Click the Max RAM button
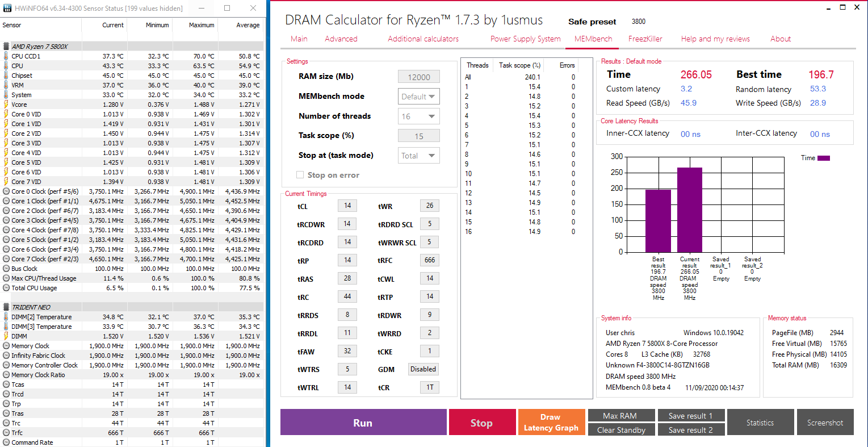868x447 pixels. [x=621, y=416]
